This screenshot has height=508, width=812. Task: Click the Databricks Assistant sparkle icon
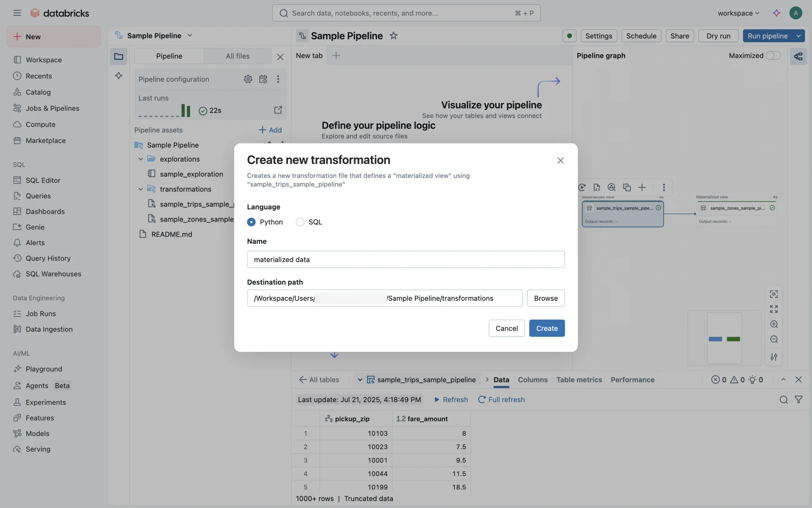776,13
